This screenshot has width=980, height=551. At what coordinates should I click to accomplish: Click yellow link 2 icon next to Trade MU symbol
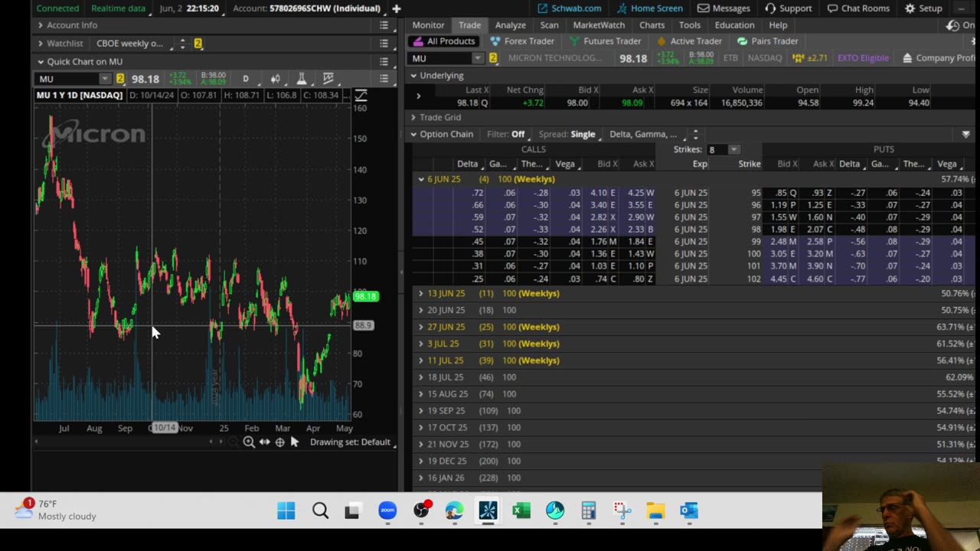click(493, 58)
